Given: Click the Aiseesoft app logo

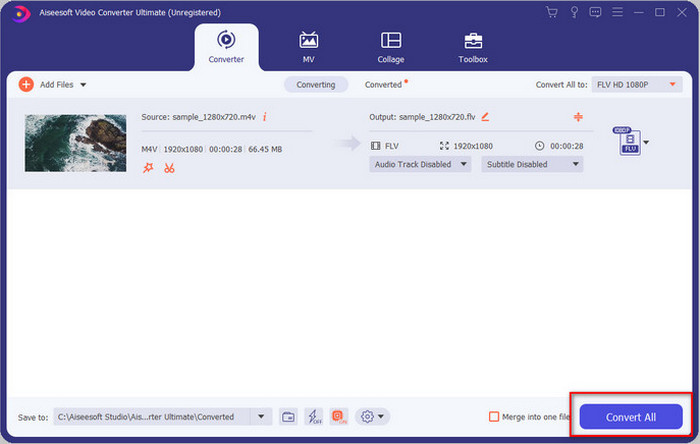Looking at the screenshot, I should (x=20, y=13).
